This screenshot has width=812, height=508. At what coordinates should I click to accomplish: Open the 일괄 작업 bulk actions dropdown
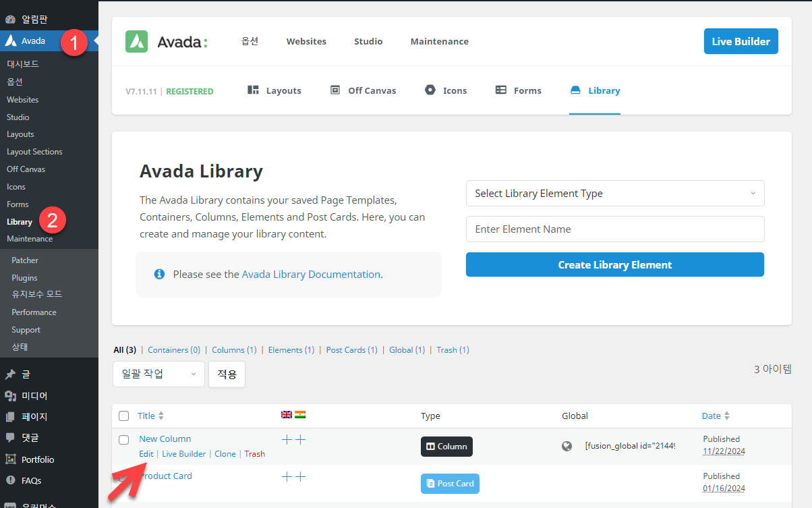click(158, 374)
